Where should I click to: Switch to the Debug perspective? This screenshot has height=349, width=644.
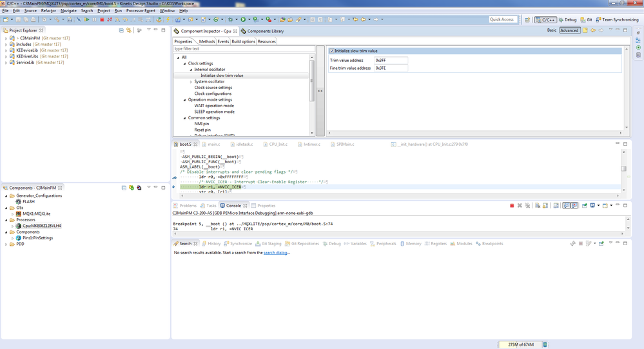[x=567, y=20]
